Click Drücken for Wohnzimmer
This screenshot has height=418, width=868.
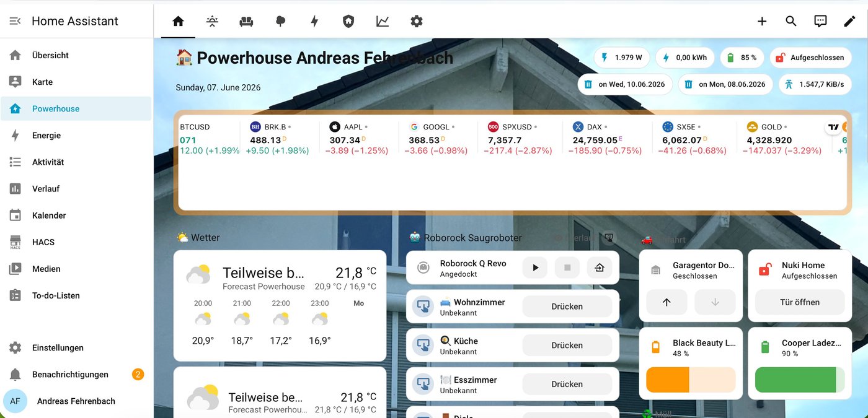(x=567, y=307)
